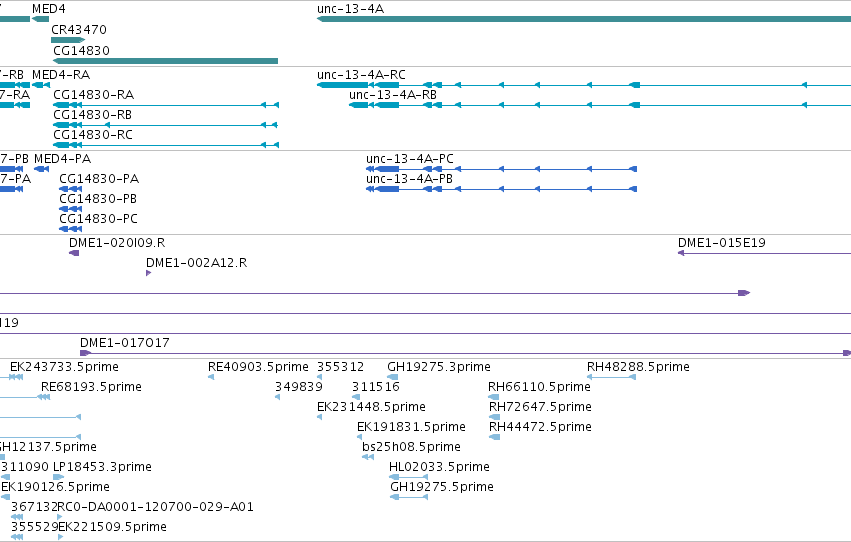Click the CR43470 gene label
Image resolution: width=851 pixels, height=542 pixels.
79,29
